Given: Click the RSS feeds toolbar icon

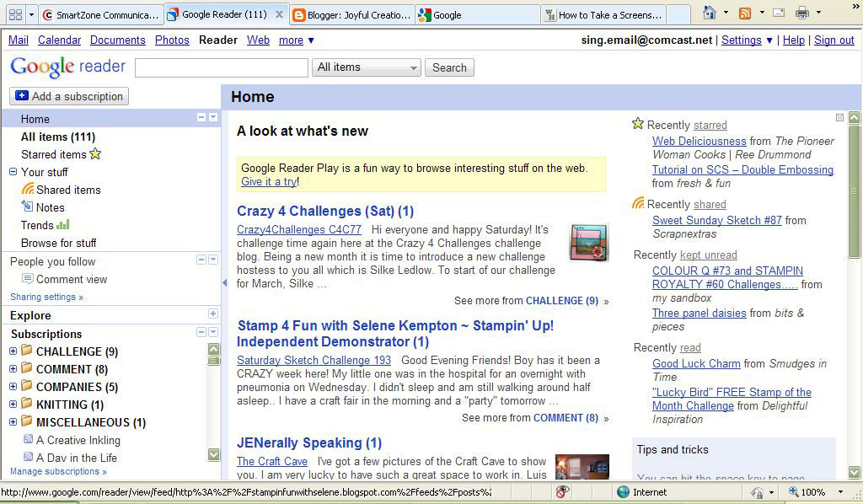Looking at the screenshot, I should [x=745, y=13].
